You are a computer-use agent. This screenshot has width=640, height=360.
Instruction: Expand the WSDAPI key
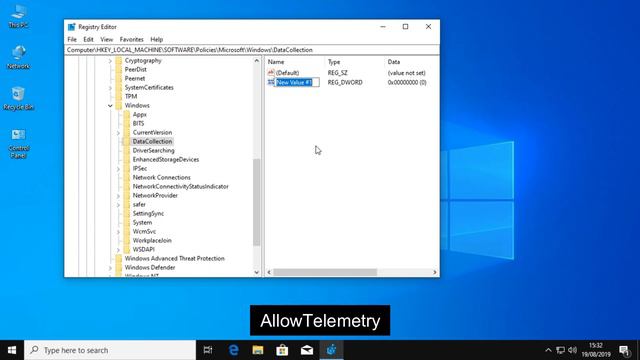[x=118, y=249]
